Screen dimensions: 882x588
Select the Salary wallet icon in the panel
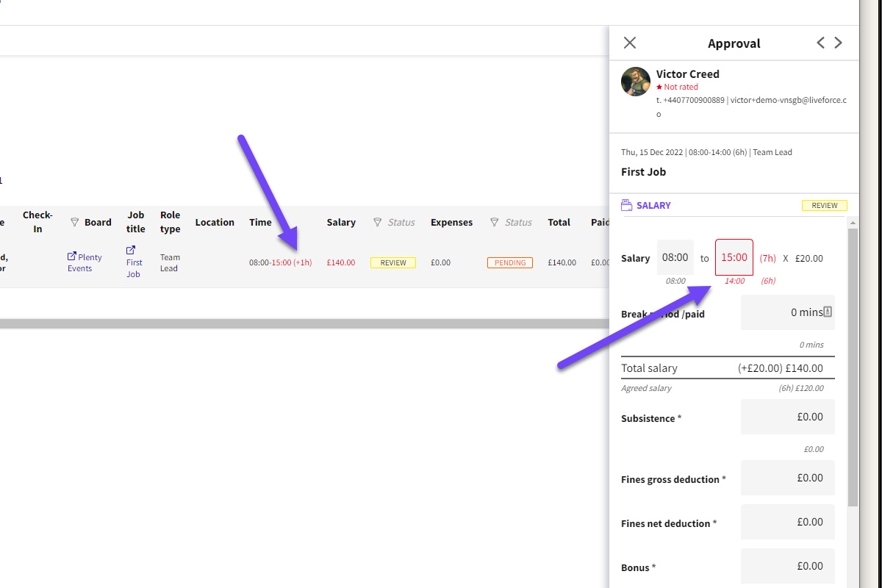[628, 204]
